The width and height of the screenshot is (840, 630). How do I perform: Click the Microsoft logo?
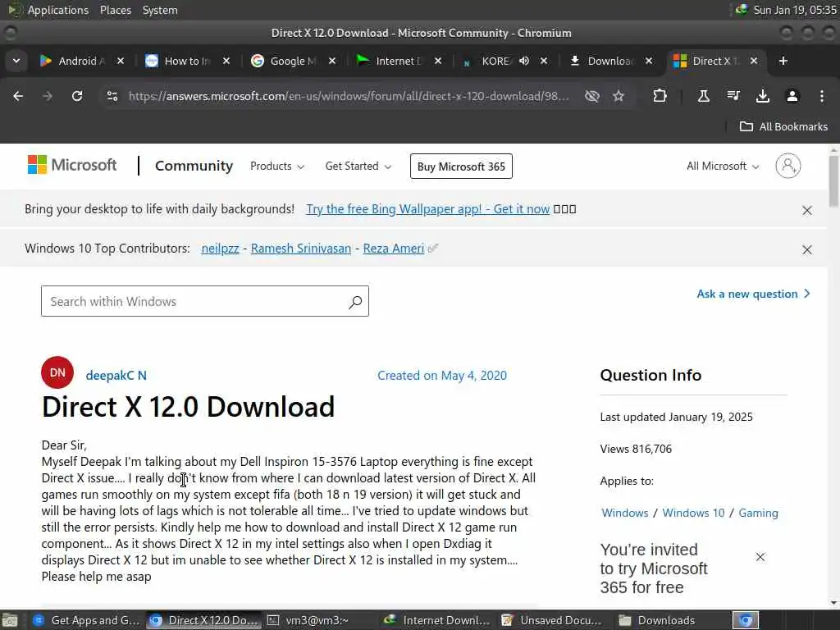[x=72, y=165]
